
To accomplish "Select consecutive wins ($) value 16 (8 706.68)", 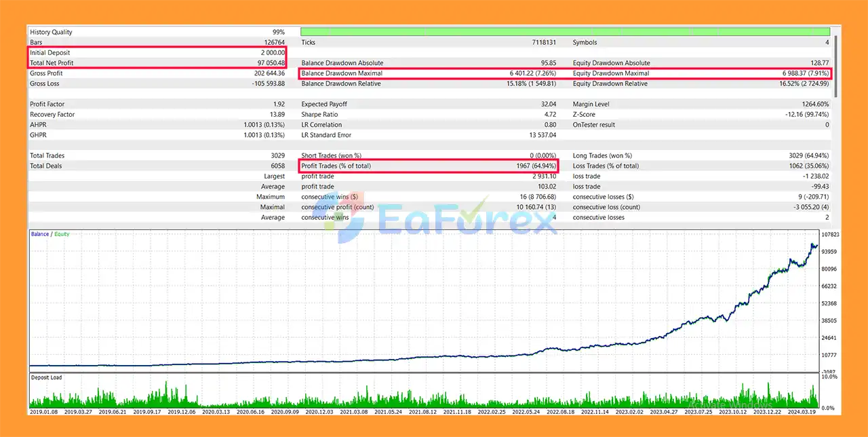I will pyautogui.click(x=537, y=197).
